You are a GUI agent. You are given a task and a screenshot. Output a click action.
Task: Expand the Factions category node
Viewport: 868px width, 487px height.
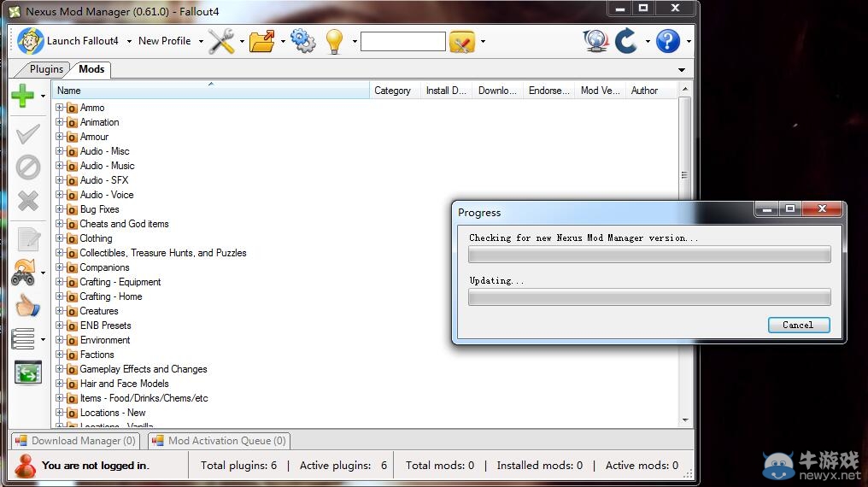coord(59,355)
